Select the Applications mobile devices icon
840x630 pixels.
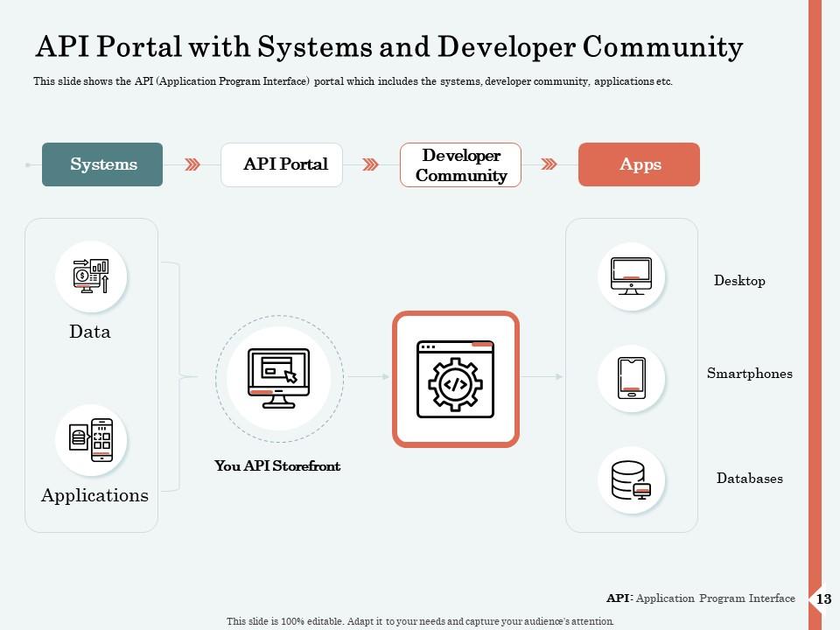click(x=91, y=440)
